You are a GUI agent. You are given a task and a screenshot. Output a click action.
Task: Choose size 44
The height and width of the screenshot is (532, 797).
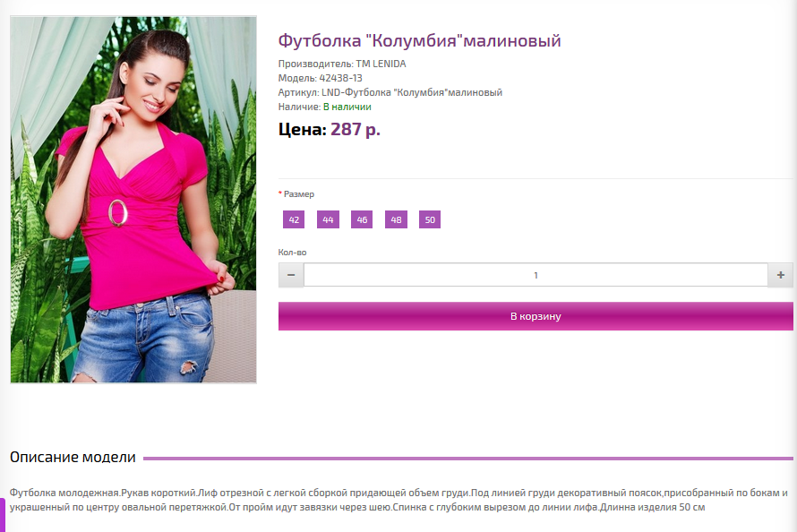328,219
